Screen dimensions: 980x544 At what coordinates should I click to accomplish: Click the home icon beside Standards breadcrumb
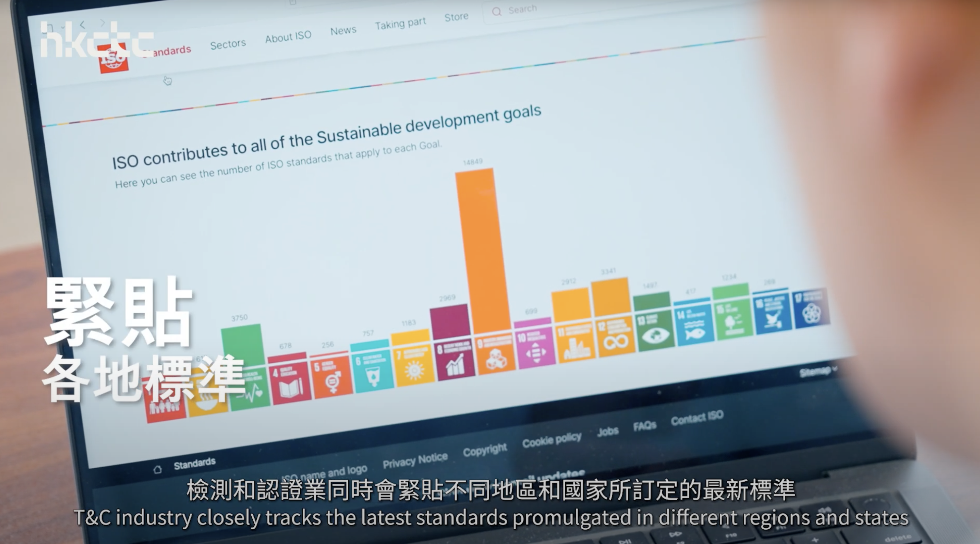click(x=158, y=469)
